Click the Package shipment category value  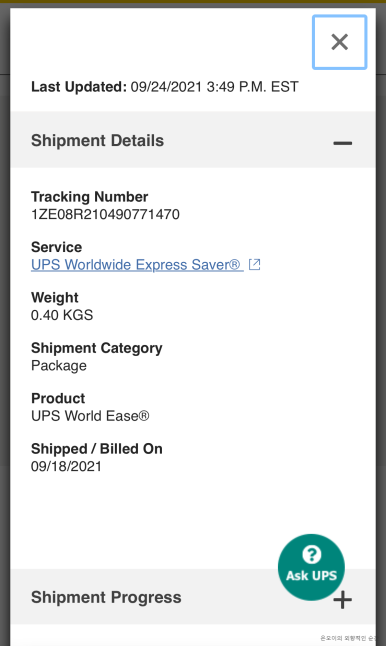[x=59, y=366]
